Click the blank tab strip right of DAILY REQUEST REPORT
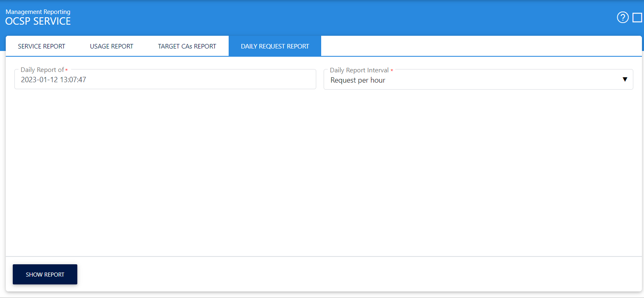The image size is (644, 298). click(481, 46)
